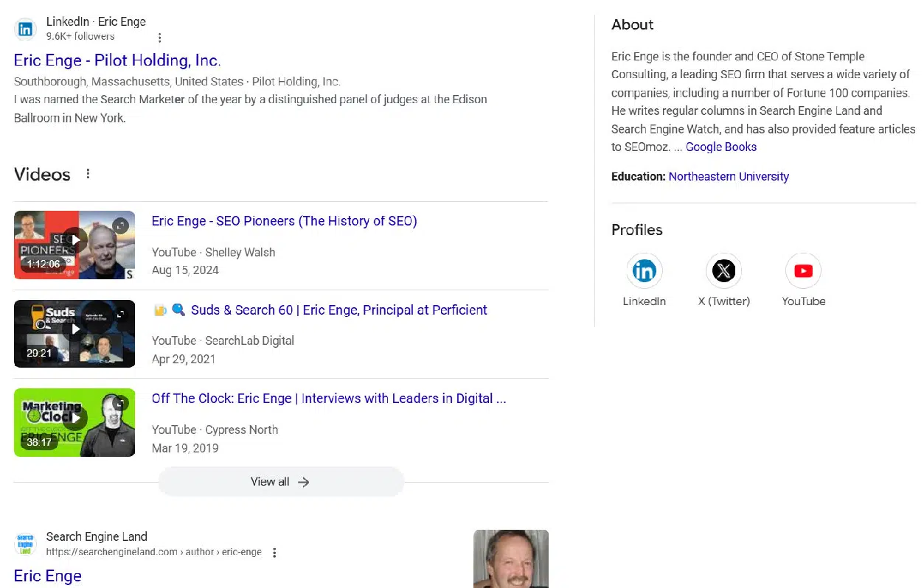Image resolution: width=924 pixels, height=588 pixels.
Task: Click the Search Engine Land site name
Action: [97, 536]
